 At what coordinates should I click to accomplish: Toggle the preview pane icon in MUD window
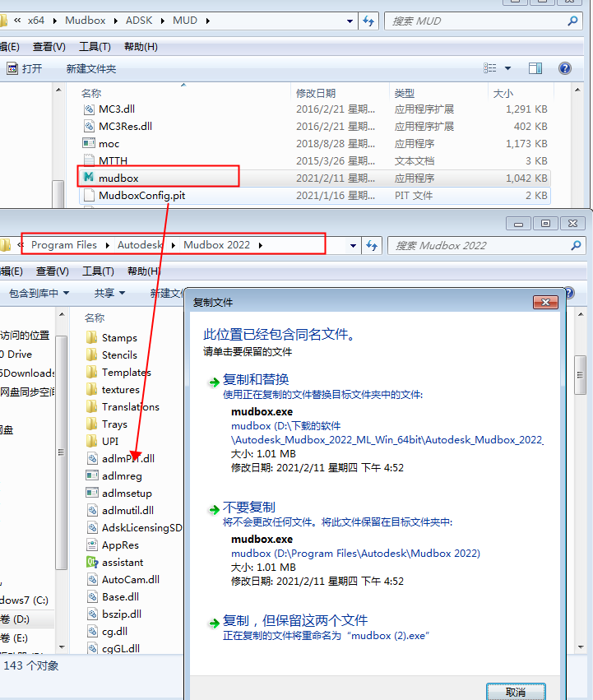tap(535, 68)
